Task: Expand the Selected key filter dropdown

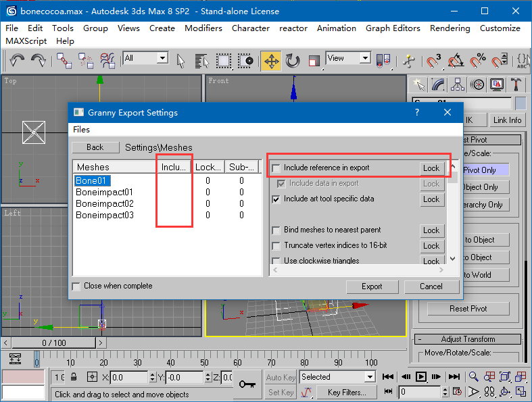Action: coord(370,377)
